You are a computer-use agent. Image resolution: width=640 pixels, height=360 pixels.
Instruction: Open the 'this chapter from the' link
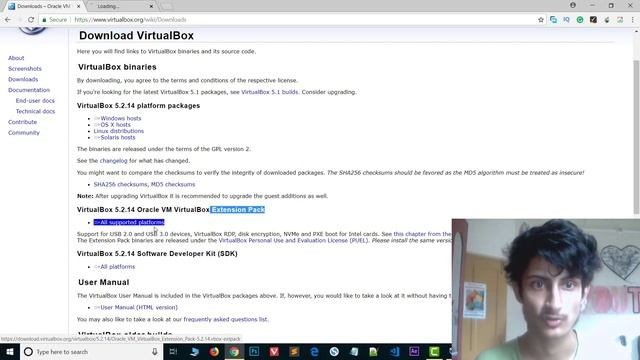click(x=422, y=234)
